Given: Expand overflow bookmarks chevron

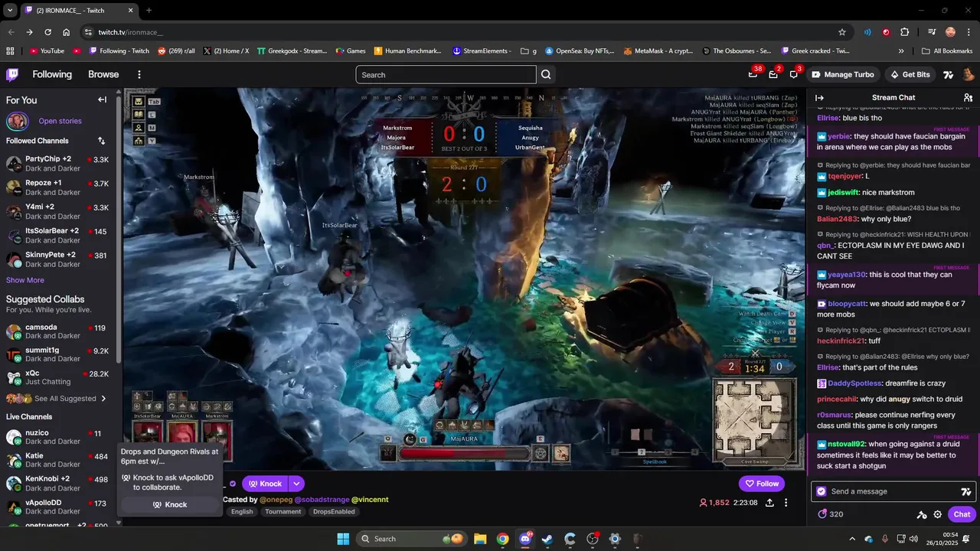Looking at the screenshot, I should [901, 51].
